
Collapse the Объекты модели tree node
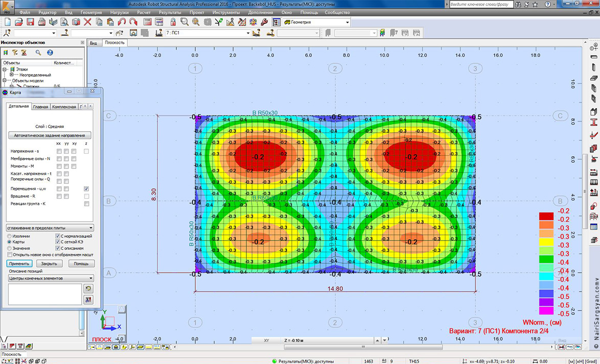5,81
